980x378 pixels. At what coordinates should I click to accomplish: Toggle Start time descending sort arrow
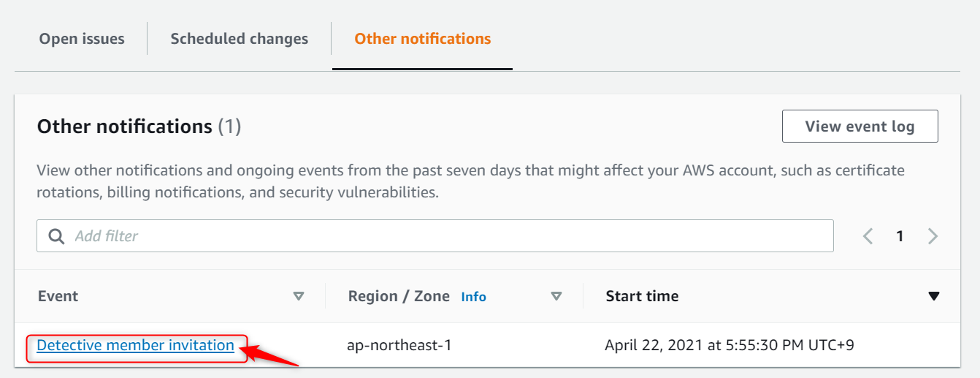(933, 296)
